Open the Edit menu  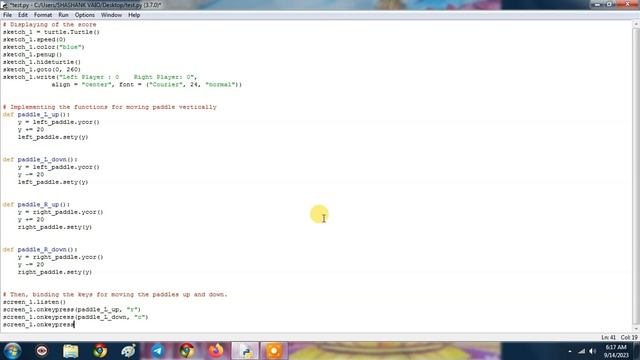(23, 15)
